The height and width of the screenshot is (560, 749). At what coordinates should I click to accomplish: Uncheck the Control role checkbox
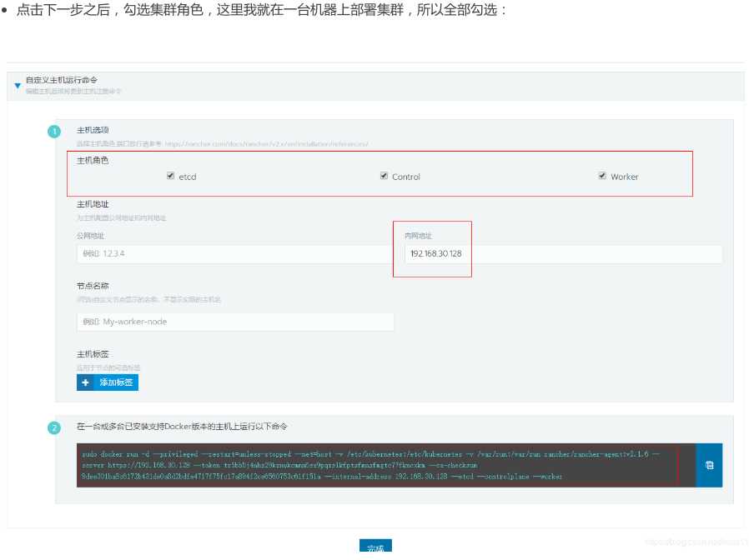click(384, 176)
